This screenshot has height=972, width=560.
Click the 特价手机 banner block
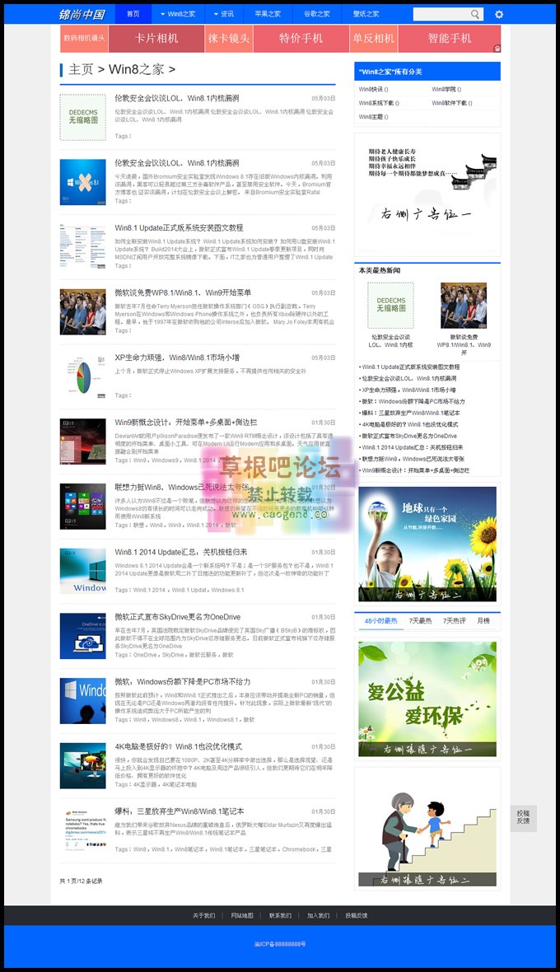pyautogui.click(x=301, y=39)
